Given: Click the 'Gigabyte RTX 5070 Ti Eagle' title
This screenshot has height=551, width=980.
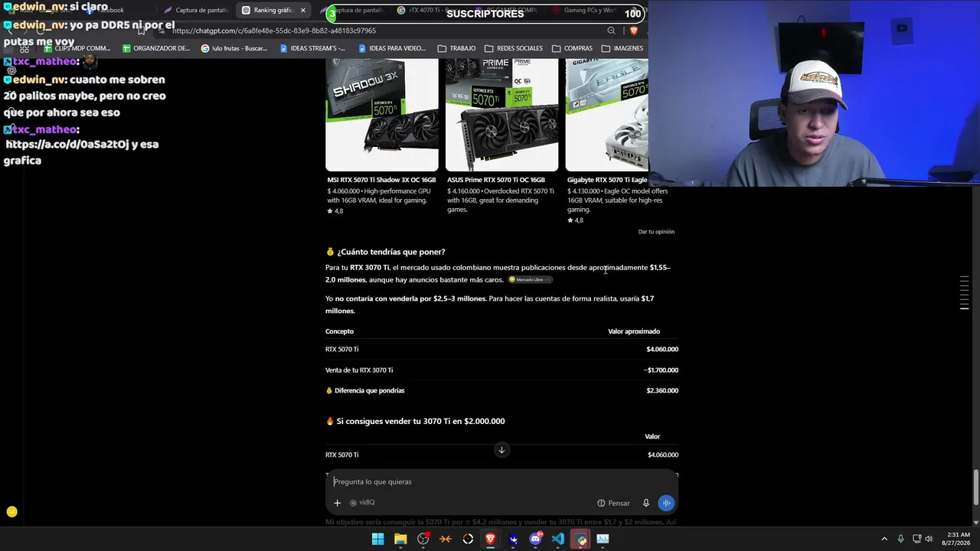Looking at the screenshot, I should pos(607,180).
